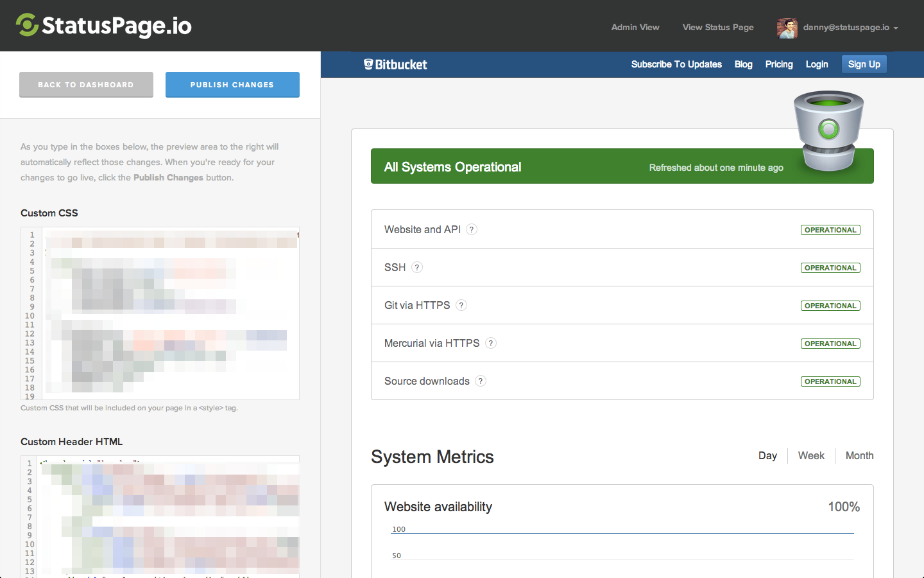Go back using Back to Dashboard button

coord(86,85)
